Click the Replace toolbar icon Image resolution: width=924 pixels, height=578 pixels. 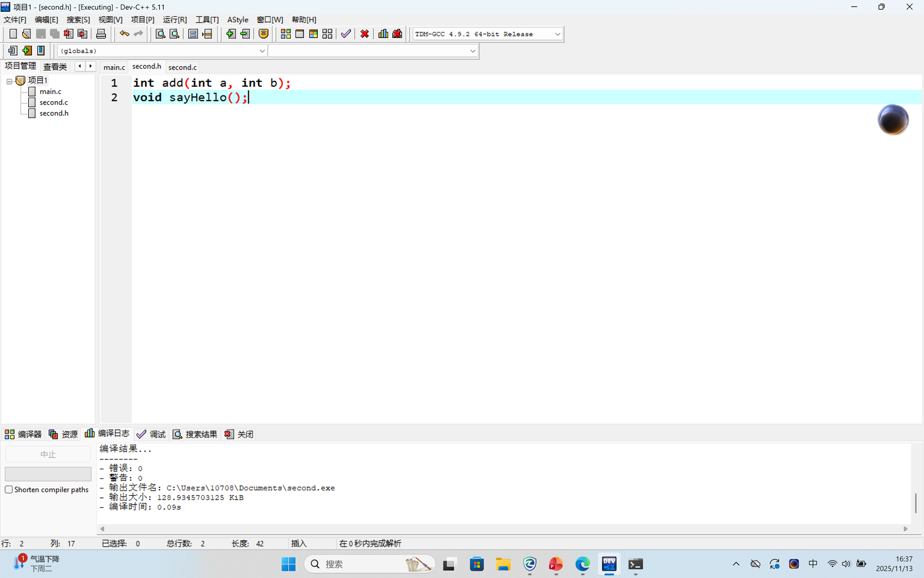[175, 34]
